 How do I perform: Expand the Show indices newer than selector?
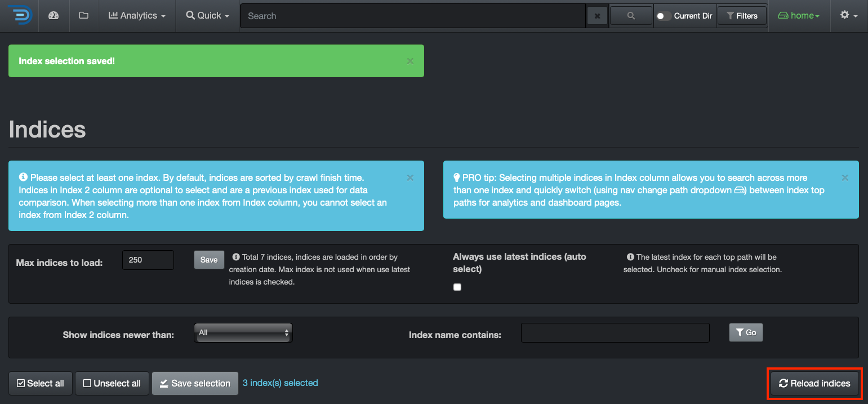(243, 332)
